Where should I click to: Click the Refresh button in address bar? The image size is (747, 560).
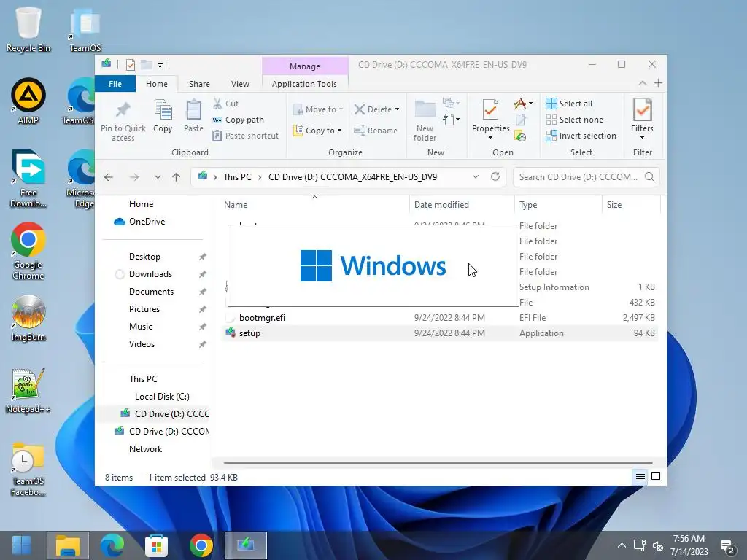pyautogui.click(x=495, y=176)
